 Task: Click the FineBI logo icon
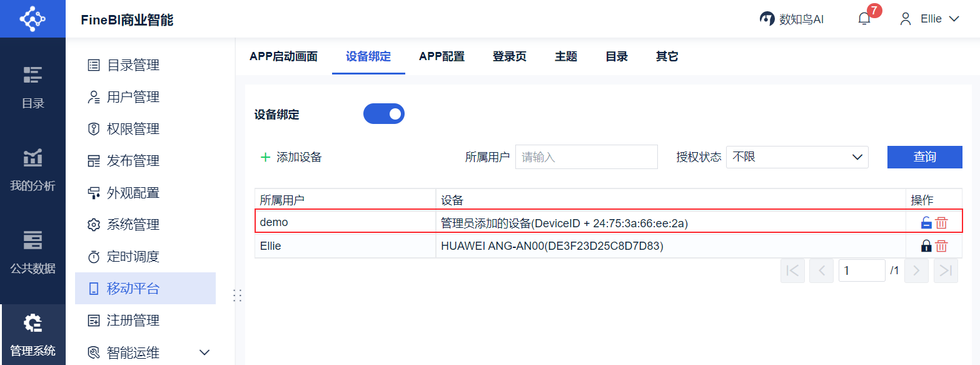tap(33, 19)
